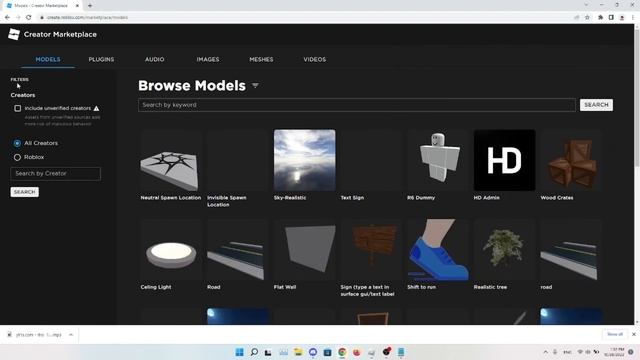Open the R6 Dummy model

[438, 160]
